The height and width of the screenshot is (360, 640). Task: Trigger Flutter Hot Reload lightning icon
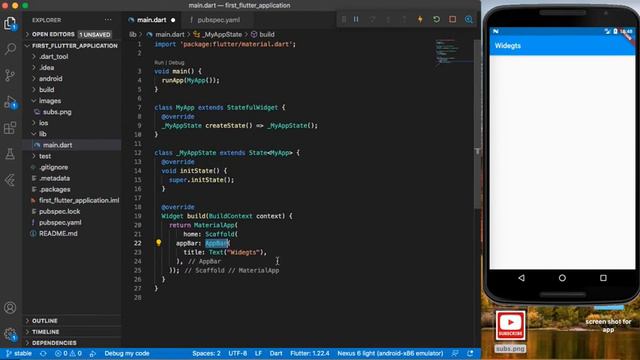tap(420, 19)
